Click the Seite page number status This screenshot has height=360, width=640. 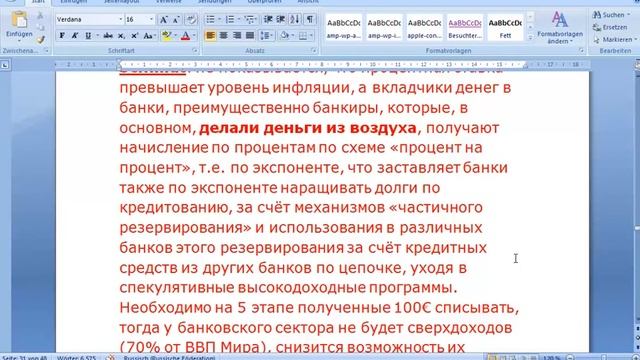[25, 358]
